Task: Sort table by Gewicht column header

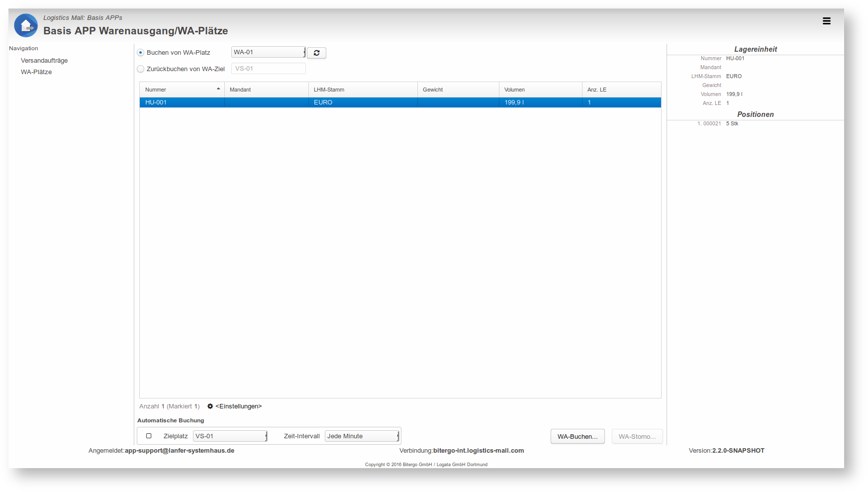Action: click(x=458, y=90)
